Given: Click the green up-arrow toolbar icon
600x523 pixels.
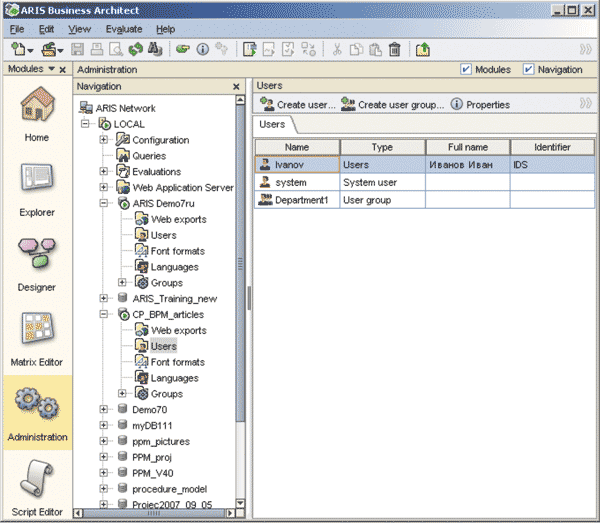Looking at the screenshot, I should 423,49.
